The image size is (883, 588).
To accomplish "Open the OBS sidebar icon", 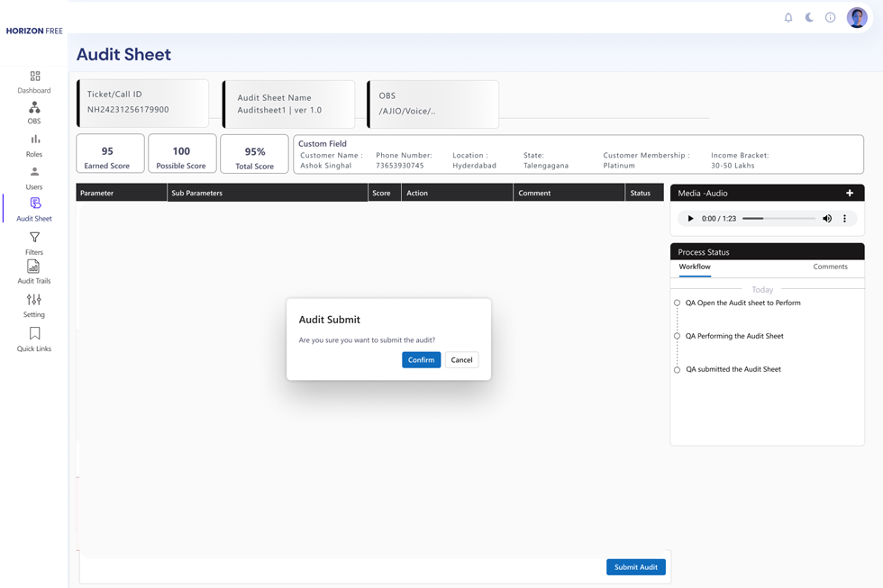I will click(x=34, y=108).
